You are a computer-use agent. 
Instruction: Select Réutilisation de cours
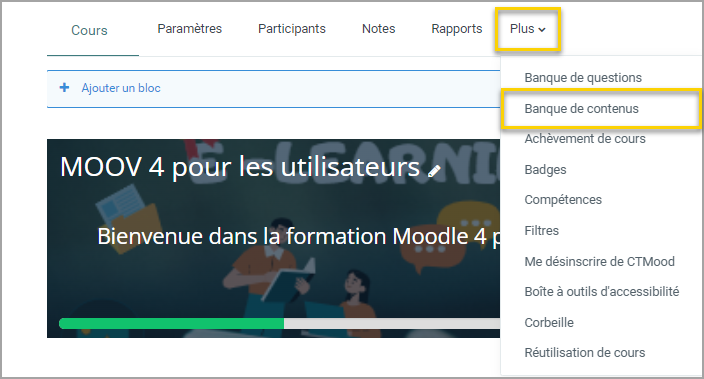[585, 353]
